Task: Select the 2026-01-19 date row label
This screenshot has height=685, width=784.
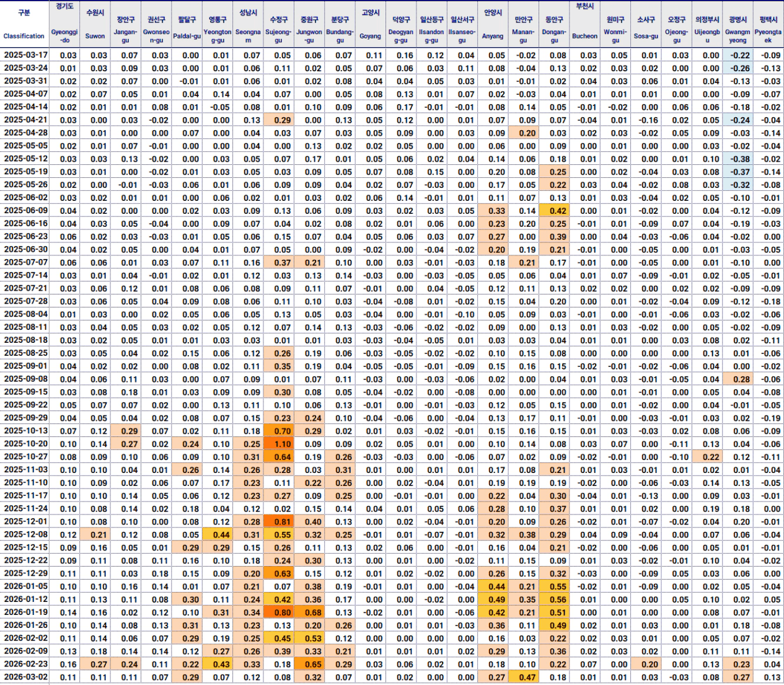Action: click(x=25, y=612)
